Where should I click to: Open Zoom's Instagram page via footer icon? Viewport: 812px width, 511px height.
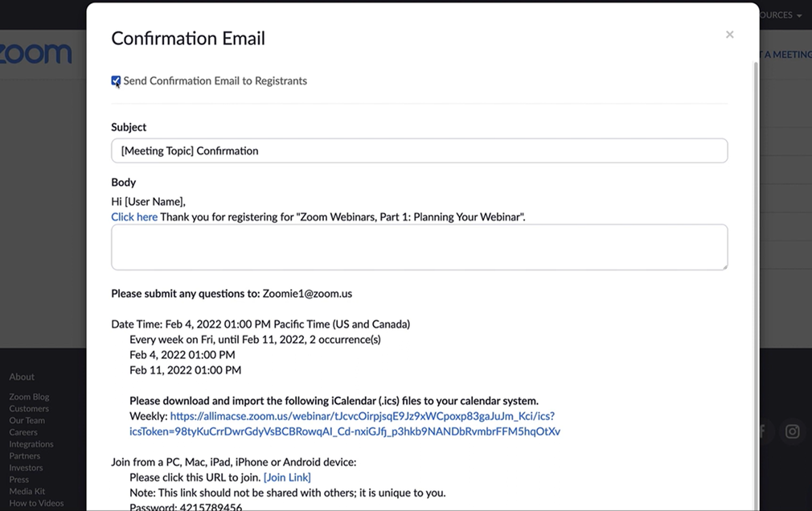(792, 431)
